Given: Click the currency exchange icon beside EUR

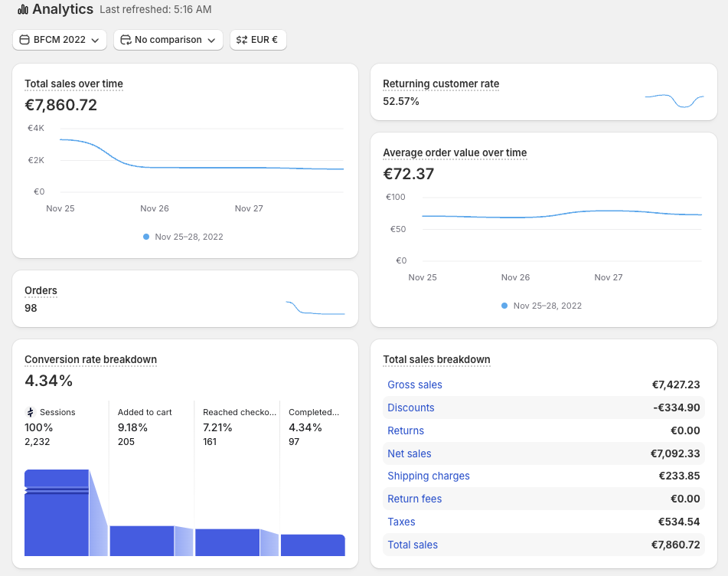Looking at the screenshot, I should pos(241,40).
